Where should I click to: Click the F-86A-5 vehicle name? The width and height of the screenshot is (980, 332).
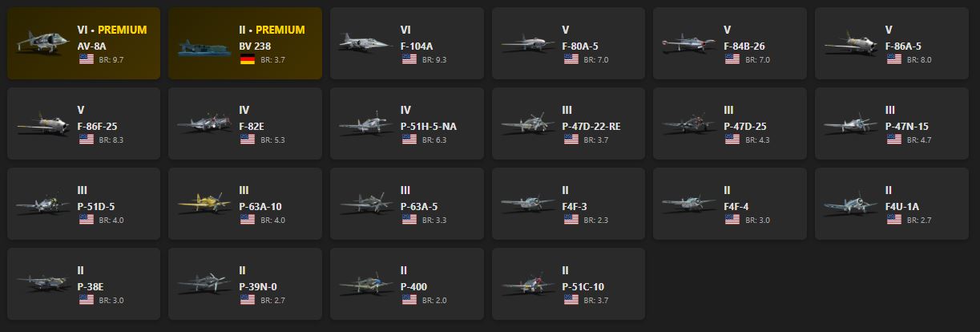(903, 47)
